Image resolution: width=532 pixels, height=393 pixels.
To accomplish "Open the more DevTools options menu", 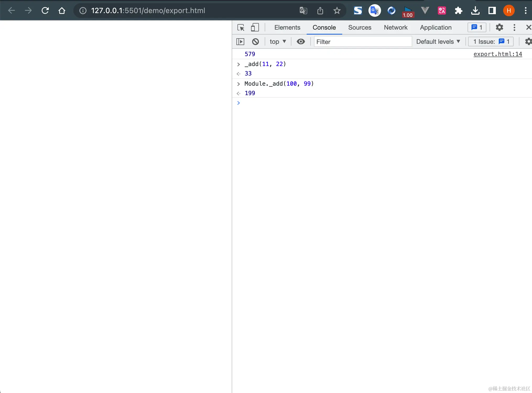I will [514, 27].
